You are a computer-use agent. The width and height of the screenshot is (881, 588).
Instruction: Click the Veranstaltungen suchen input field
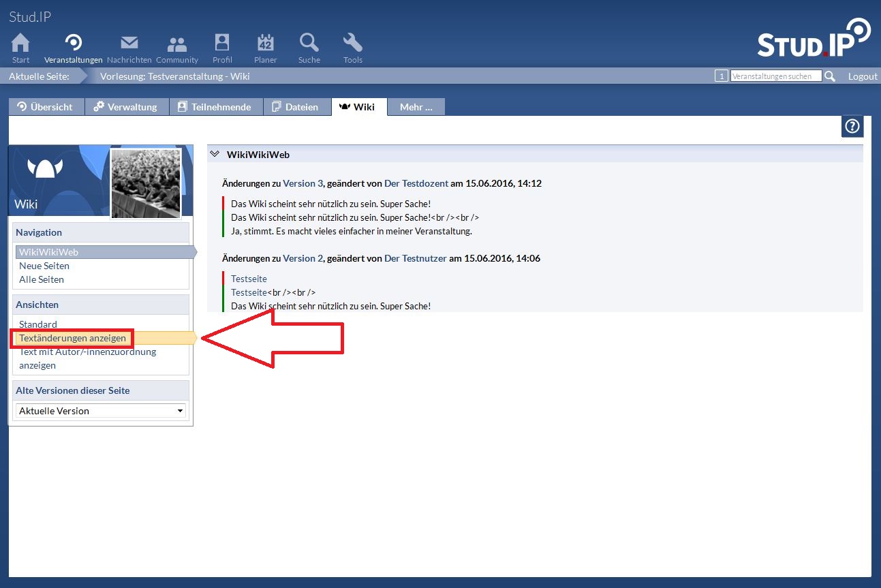775,76
